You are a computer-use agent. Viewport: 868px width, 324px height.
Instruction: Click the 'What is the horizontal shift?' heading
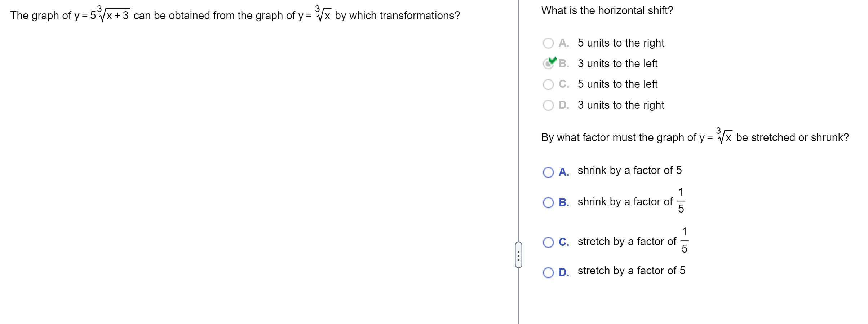[607, 10]
